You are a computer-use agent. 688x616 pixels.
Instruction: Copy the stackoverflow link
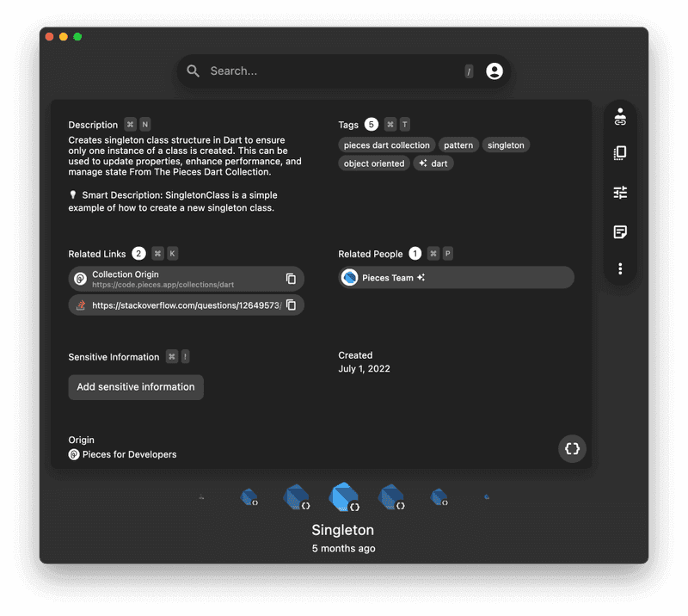tap(291, 305)
